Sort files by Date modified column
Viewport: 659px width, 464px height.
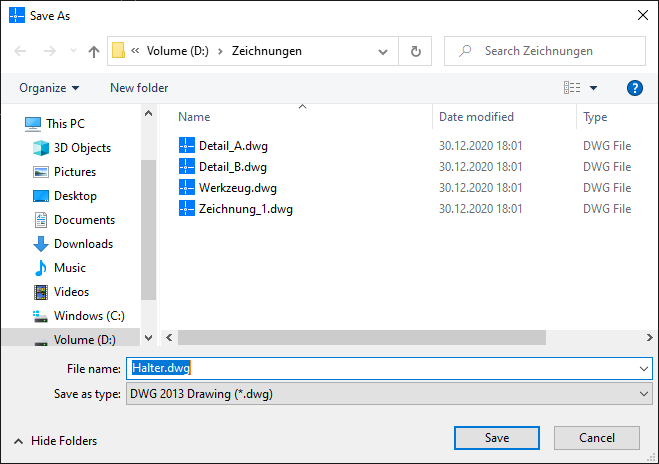coord(476,117)
